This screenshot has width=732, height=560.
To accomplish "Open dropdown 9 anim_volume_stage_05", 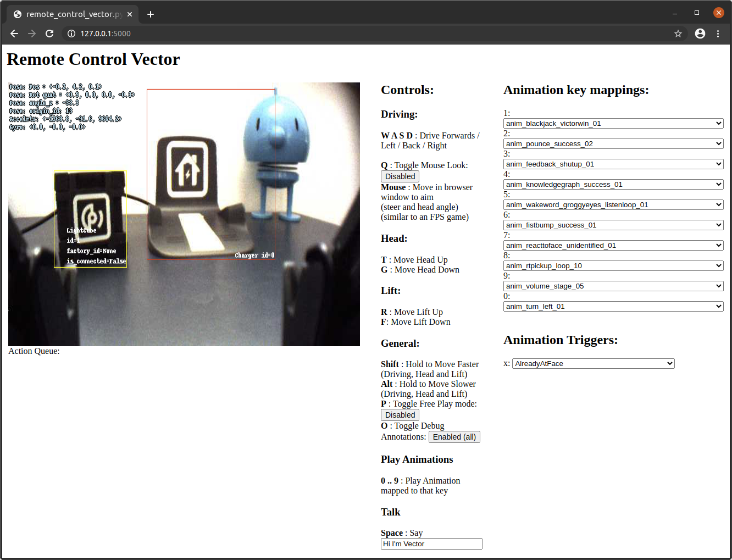I will (613, 286).
